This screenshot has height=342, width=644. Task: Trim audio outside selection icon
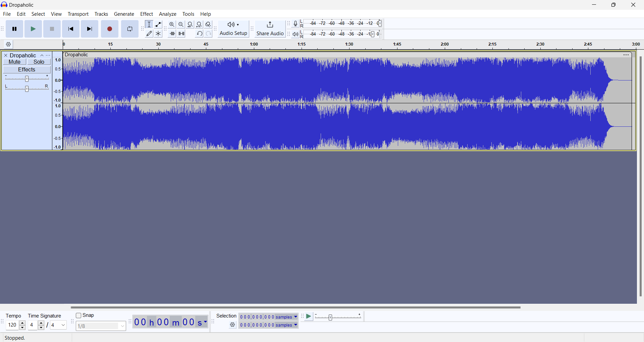pos(172,34)
